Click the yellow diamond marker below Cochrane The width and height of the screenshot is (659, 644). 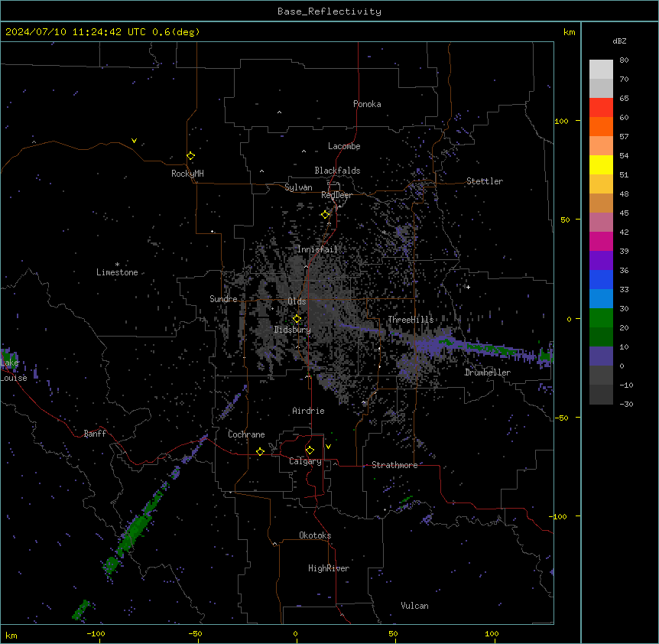(x=260, y=451)
